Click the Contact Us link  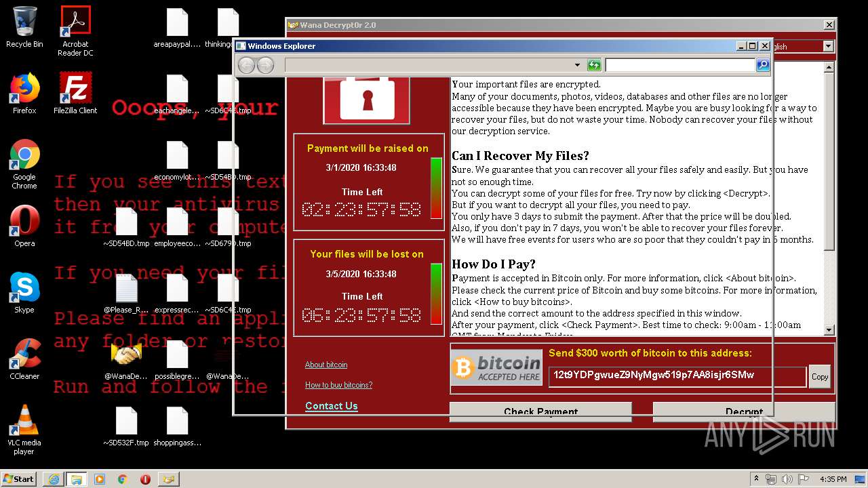pyautogui.click(x=332, y=406)
